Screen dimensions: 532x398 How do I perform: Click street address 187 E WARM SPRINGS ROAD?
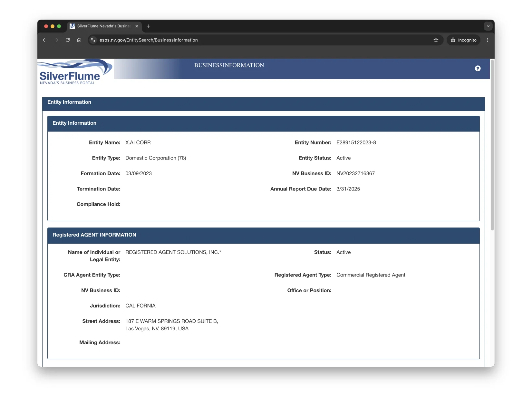coord(172,321)
